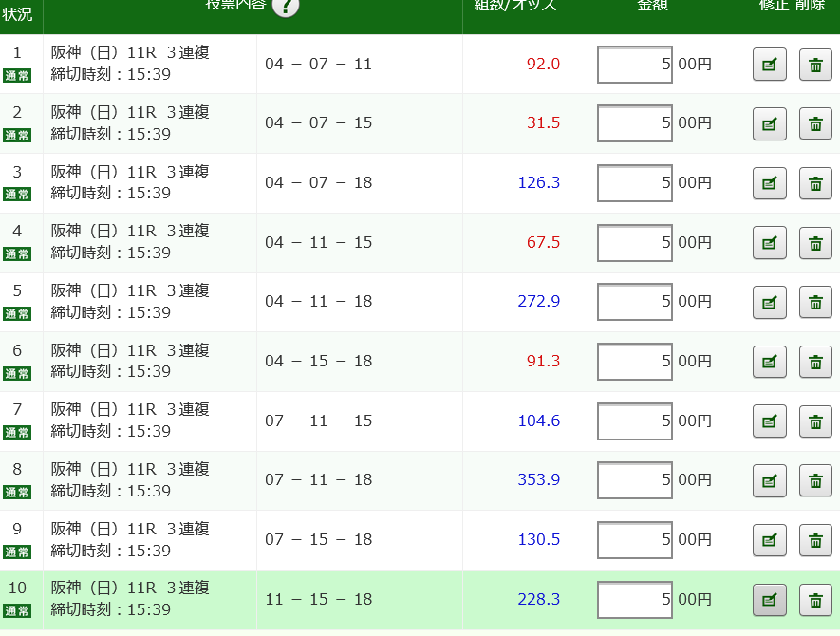The width and height of the screenshot is (840, 636).
Task: Delete bet row 9 (07-15-18)
Action: [x=815, y=540]
